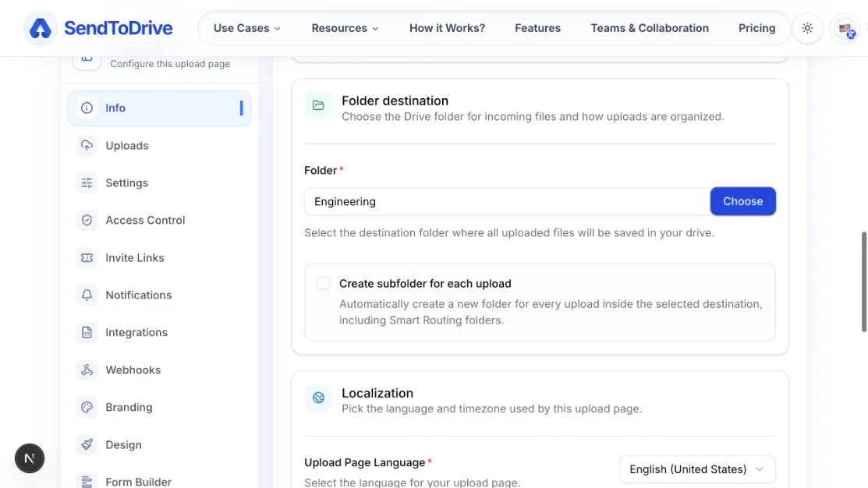Click the Invite Links ticket icon

pos(87,258)
